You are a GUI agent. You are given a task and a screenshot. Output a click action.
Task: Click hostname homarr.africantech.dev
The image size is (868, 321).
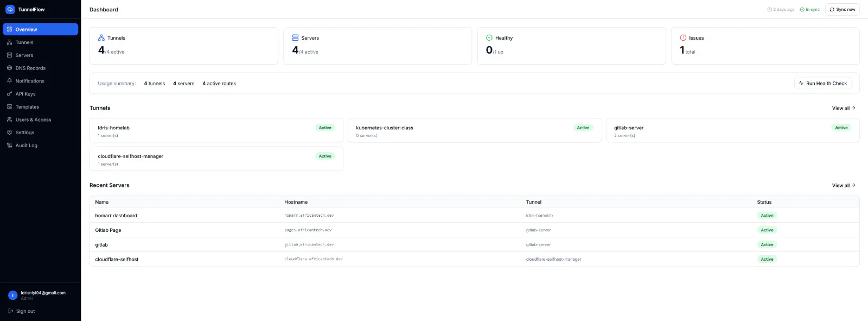309,216
